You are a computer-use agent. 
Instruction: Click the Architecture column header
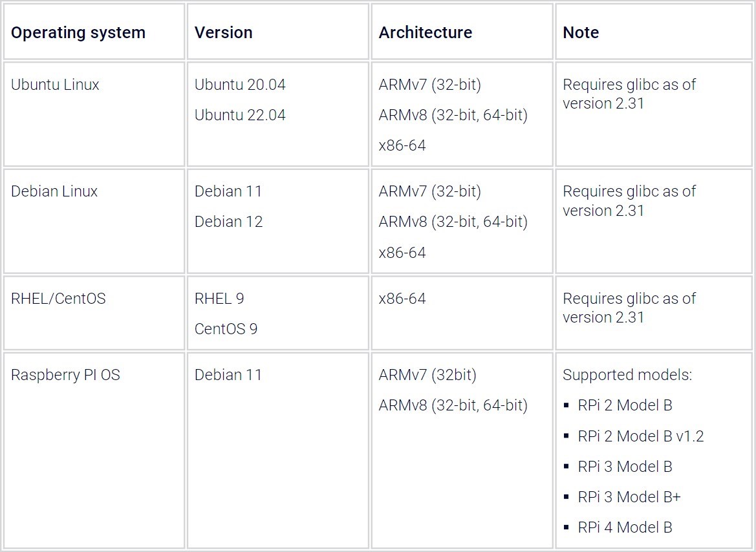(x=425, y=32)
